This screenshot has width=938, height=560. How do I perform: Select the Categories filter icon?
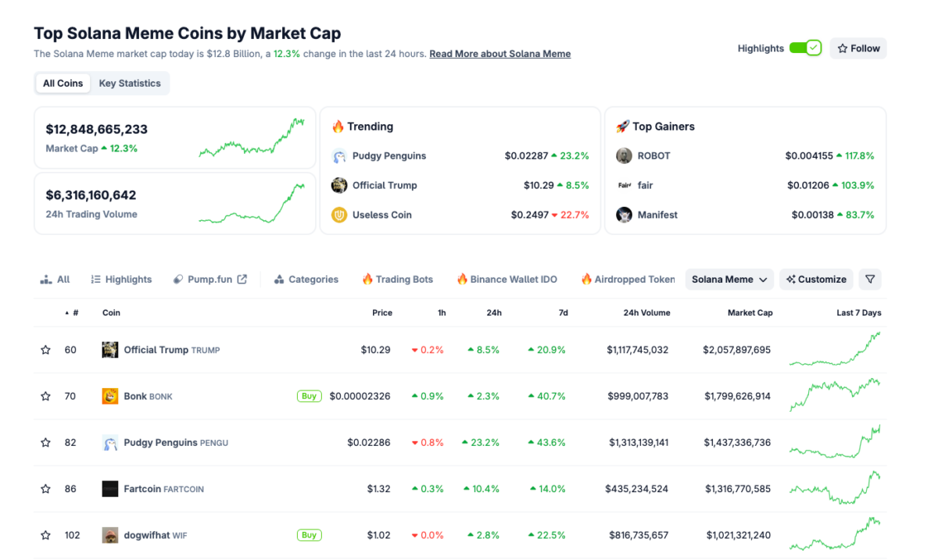pos(279,279)
